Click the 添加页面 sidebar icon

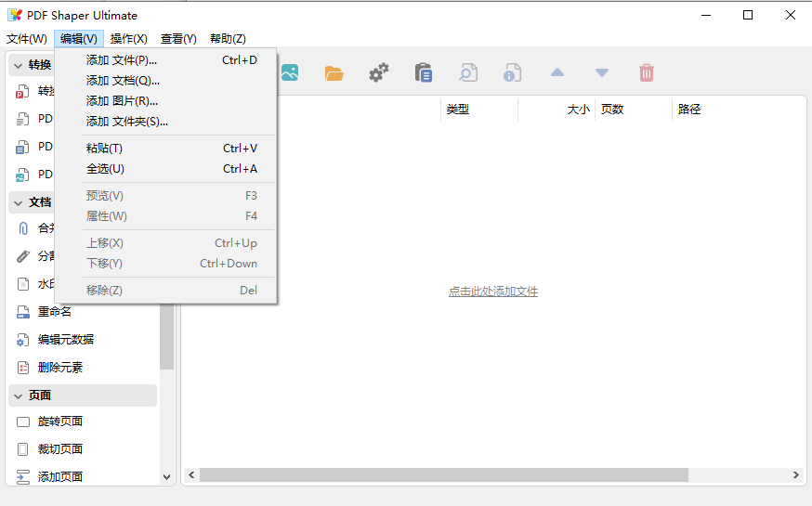23,477
